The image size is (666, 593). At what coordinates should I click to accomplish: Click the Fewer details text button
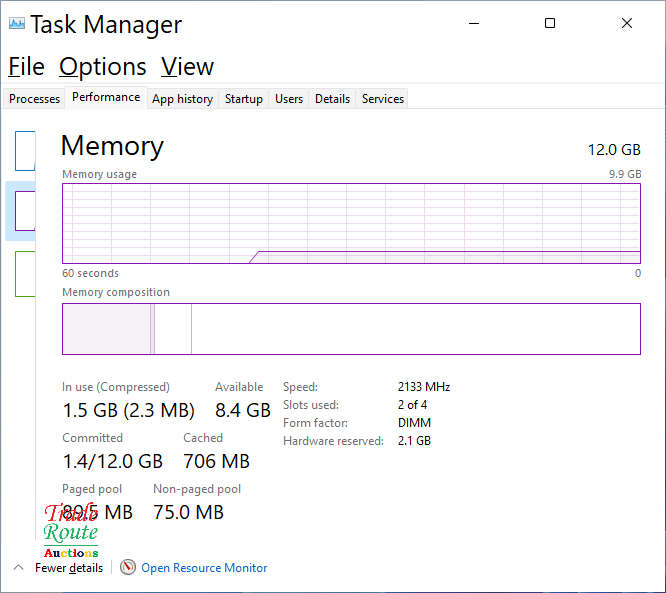click(69, 567)
